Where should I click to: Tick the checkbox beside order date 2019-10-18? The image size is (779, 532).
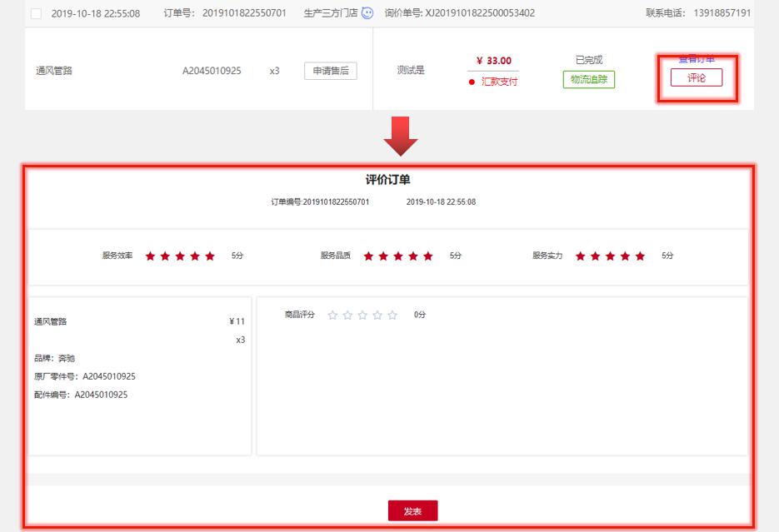point(36,13)
